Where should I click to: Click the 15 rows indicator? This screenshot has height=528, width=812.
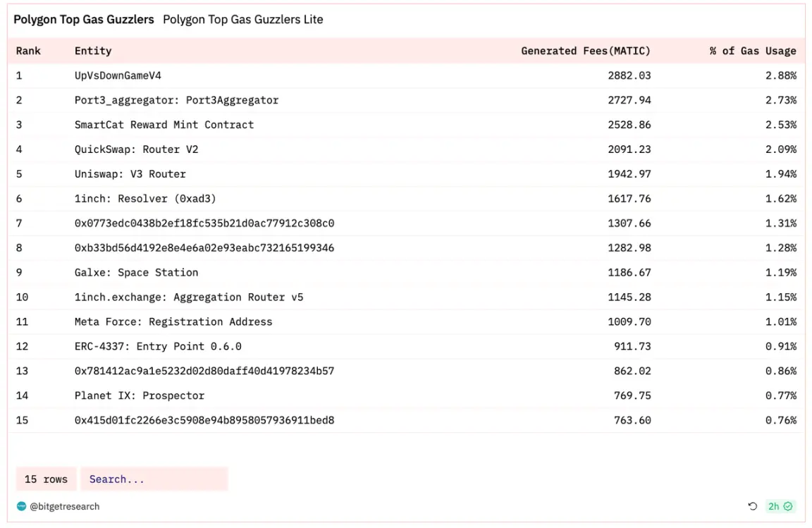tap(47, 479)
